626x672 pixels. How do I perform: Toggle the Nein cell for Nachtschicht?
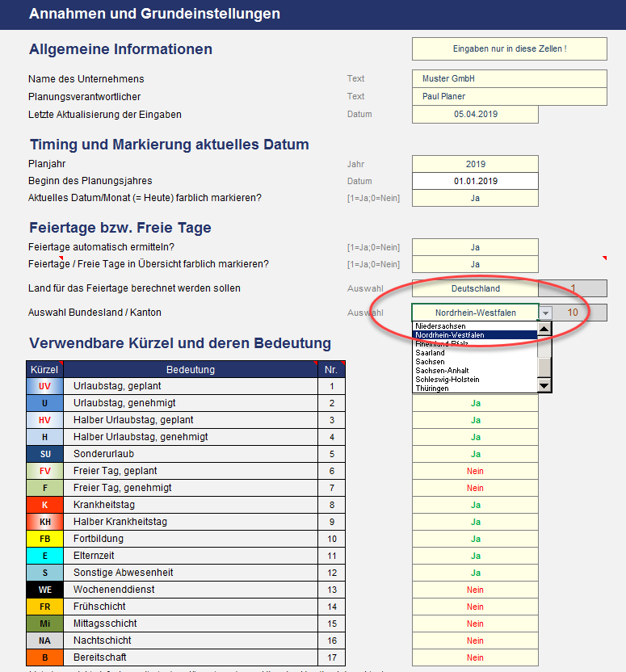pos(475,640)
